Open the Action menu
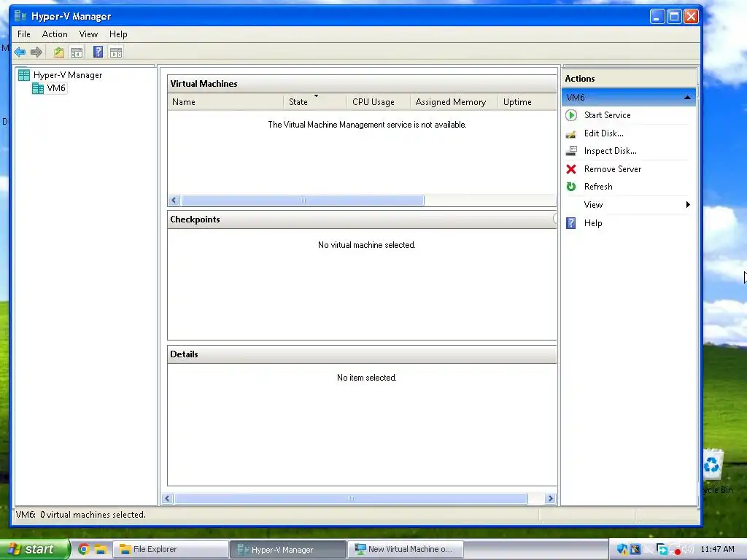This screenshot has width=747, height=560. click(55, 34)
